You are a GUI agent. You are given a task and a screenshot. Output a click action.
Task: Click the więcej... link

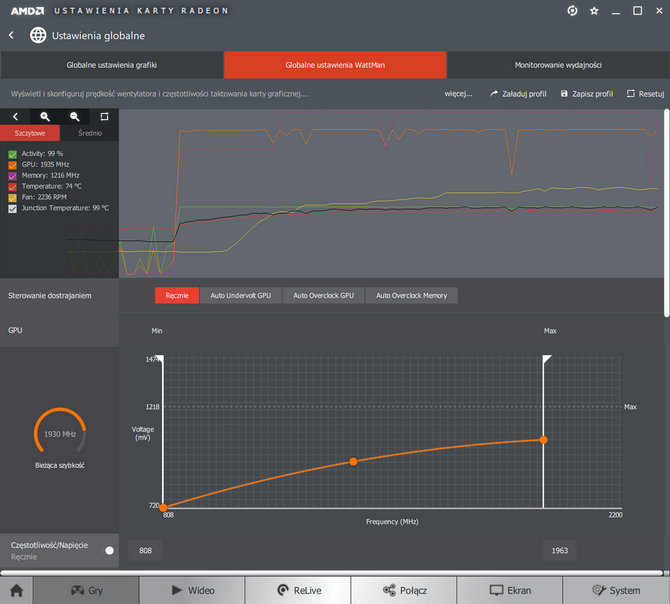(x=458, y=94)
